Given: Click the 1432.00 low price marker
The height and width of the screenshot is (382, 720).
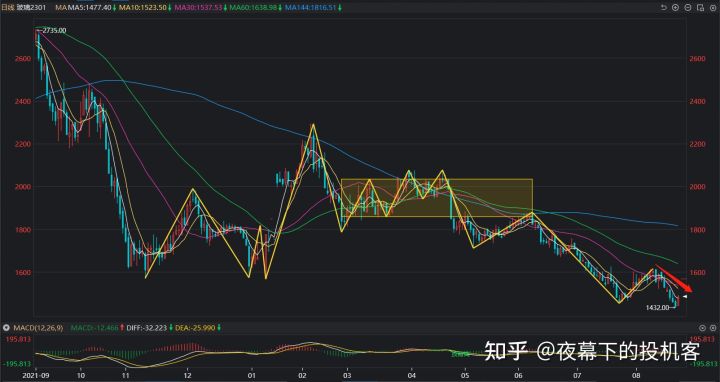Looking at the screenshot, I should pyautogui.click(x=658, y=308).
